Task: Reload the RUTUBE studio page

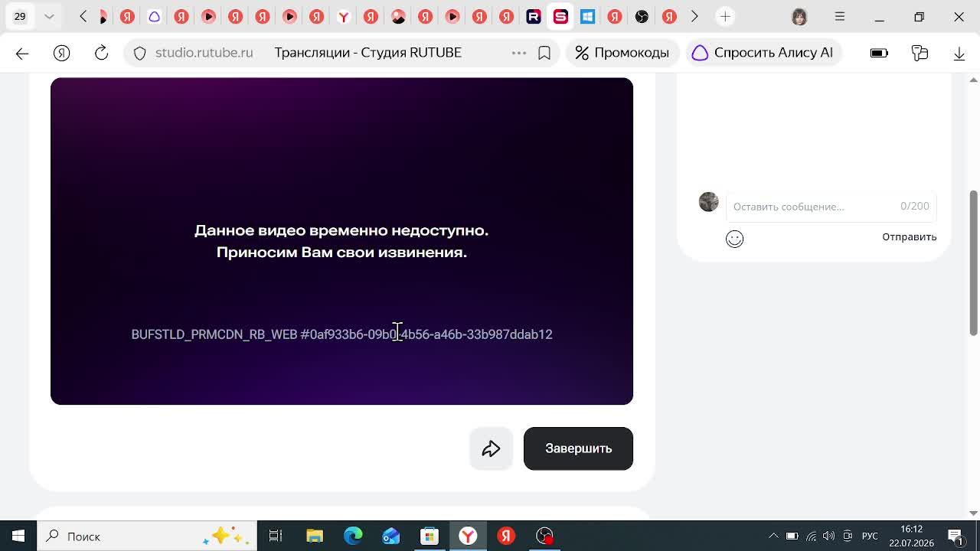Action: 101,53
